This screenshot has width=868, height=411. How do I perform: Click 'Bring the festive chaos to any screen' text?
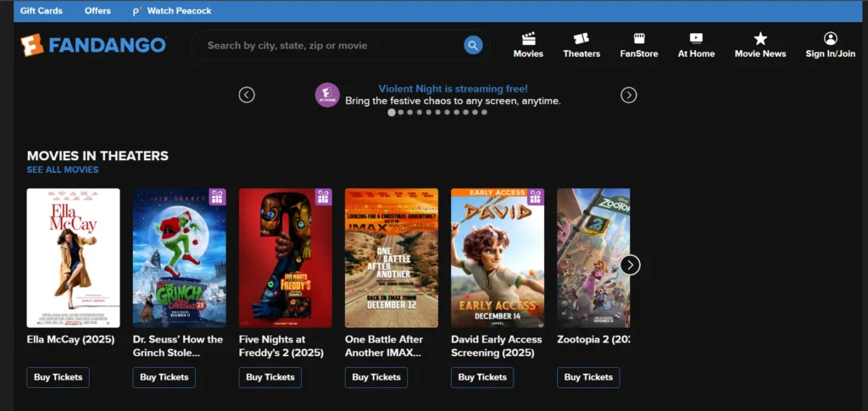point(453,101)
